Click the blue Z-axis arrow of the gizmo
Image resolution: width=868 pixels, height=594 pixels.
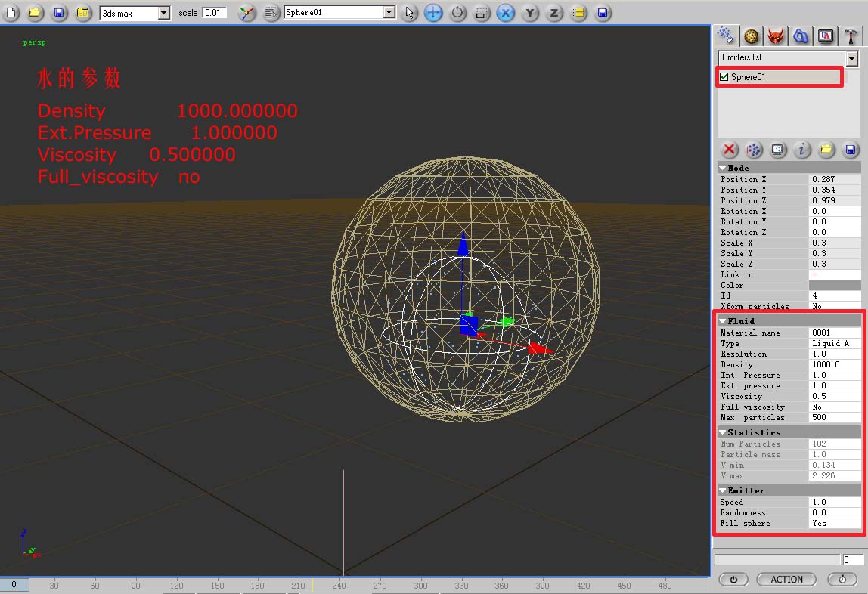tap(463, 244)
